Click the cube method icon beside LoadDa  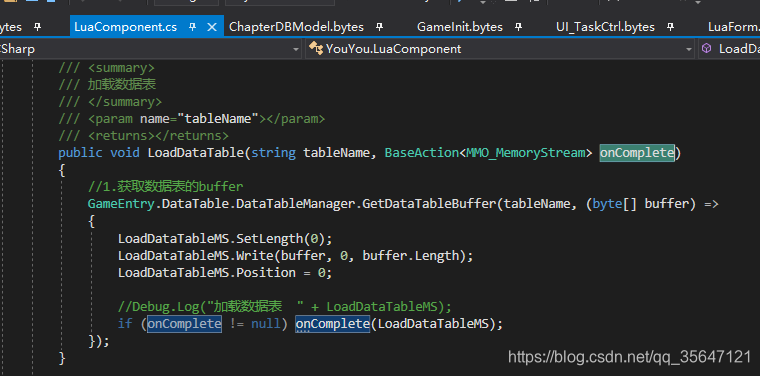point(707,48)
